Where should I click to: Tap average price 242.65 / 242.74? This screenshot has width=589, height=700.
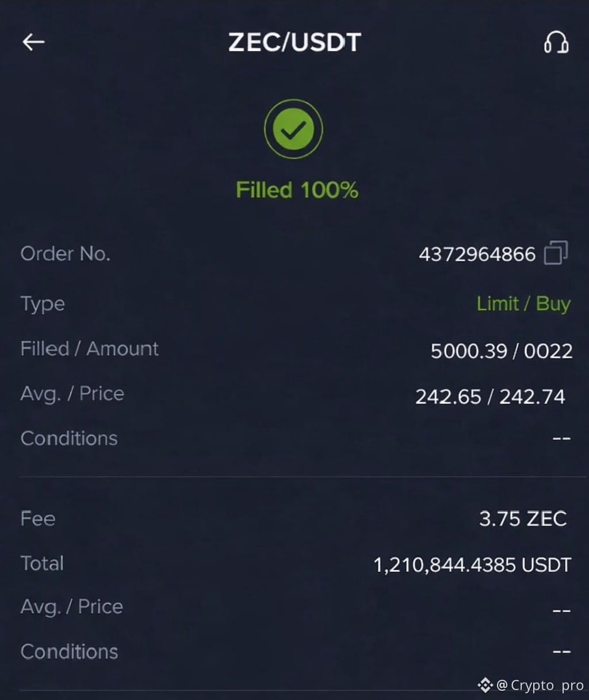[x=490, y=397]
